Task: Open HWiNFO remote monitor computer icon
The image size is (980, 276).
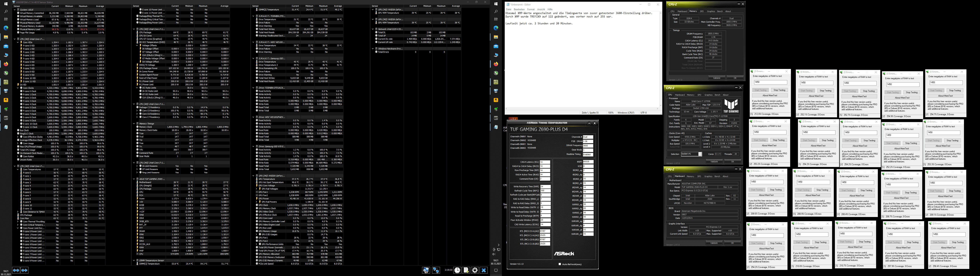Action: tap(426, 270)
